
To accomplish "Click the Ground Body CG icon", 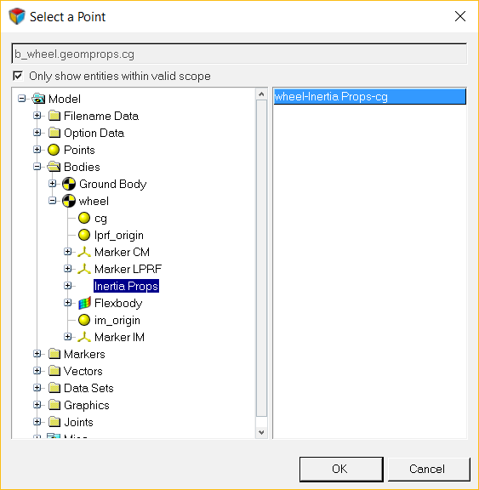I will [69, 184].
